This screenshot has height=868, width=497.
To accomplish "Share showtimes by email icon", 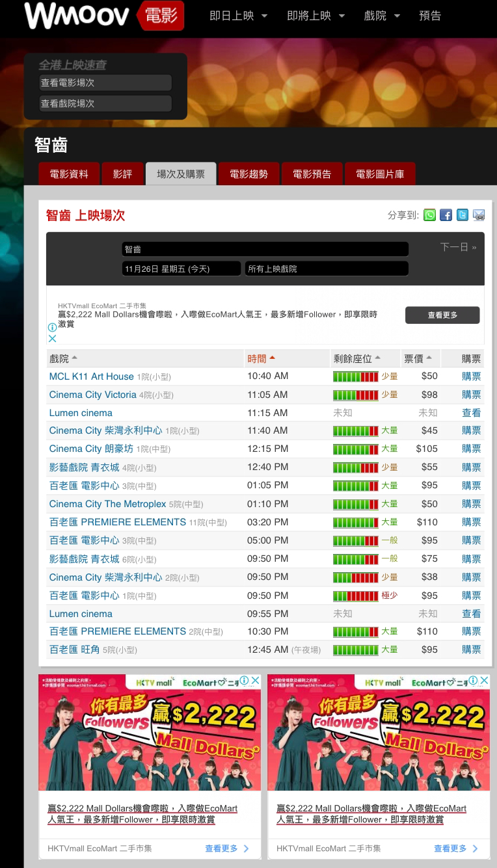I will pyautogui.click(x=479, y=215).
